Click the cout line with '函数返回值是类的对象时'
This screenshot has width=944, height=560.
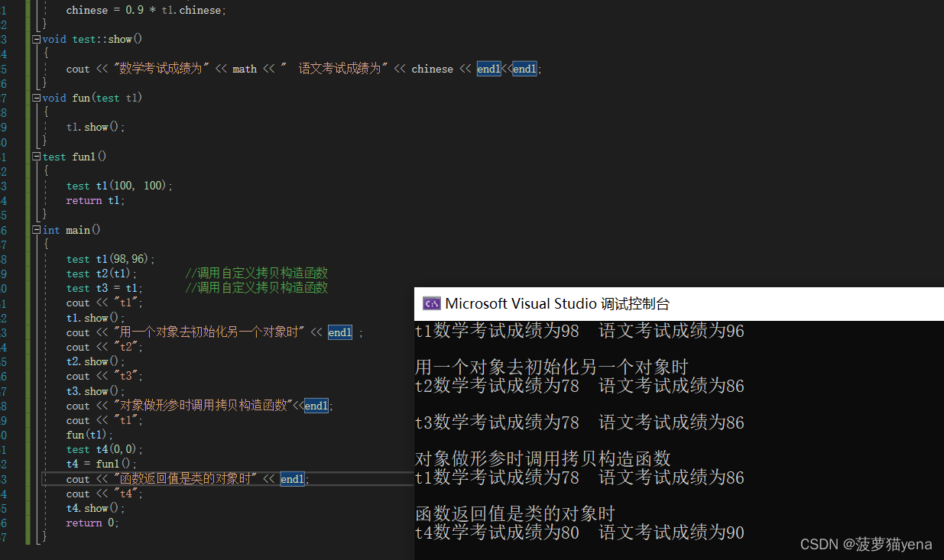[x=188, y=479]
